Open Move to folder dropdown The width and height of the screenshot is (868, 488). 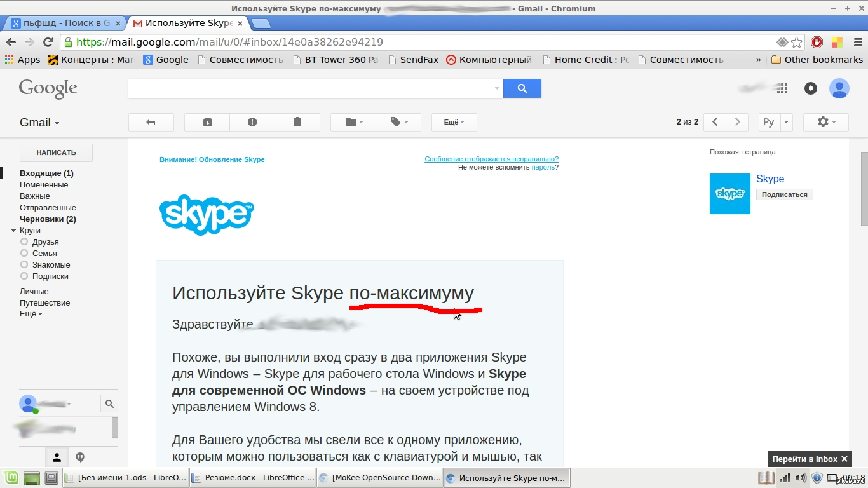coord(353,122)
